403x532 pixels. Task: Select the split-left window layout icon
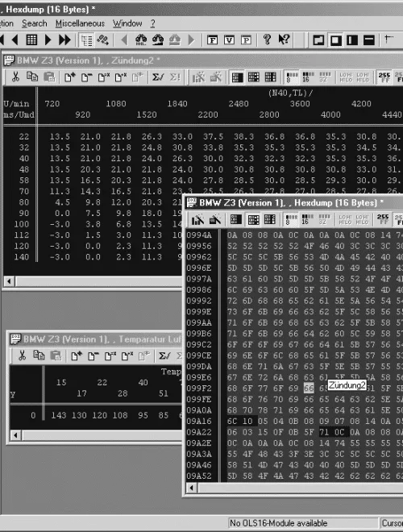pyautogui.click(x=352, y=40)
